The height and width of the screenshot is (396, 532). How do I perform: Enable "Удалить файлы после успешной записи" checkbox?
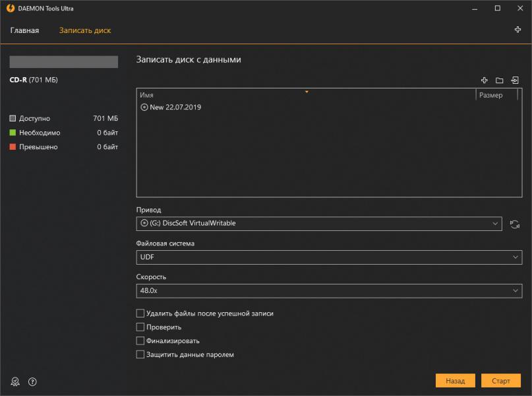(140, 313)
